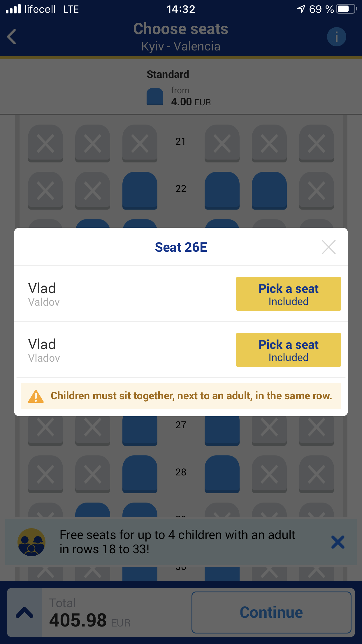The width and height of the screenshot is (362, 644).
Task: Select available seat 22D
Action: pos(222,190)
